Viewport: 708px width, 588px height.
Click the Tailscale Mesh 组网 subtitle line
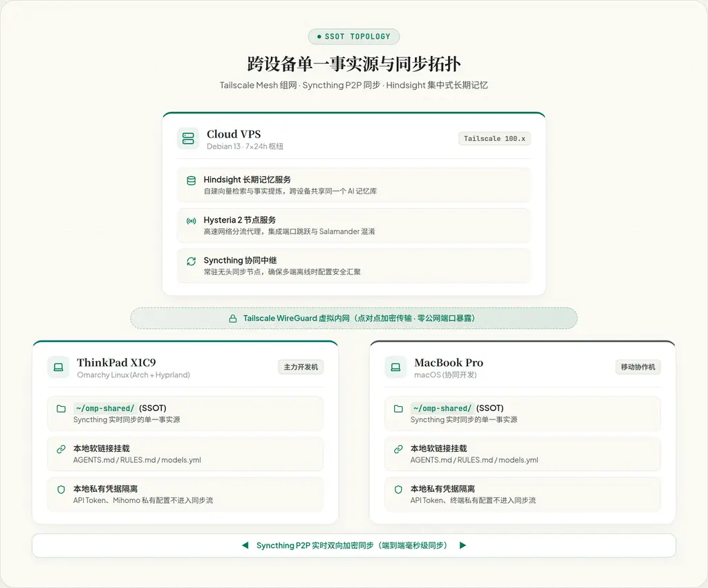point(353,85)
